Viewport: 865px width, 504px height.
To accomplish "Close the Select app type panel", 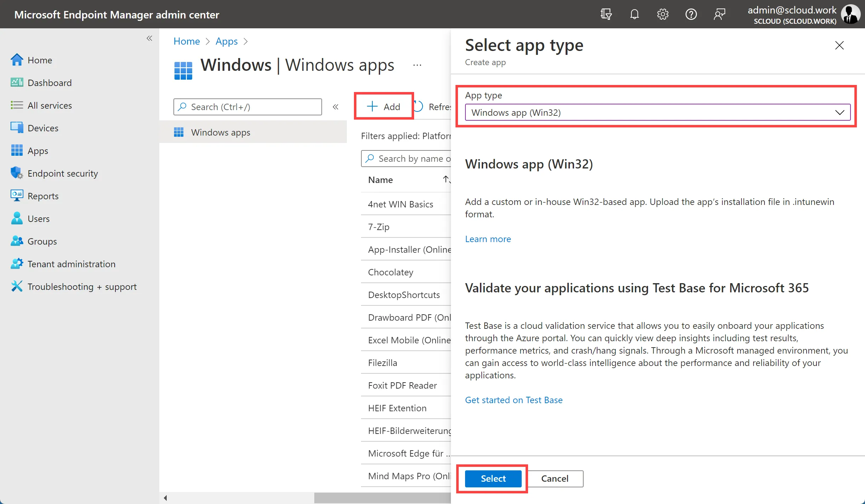I will pos(839,45).
